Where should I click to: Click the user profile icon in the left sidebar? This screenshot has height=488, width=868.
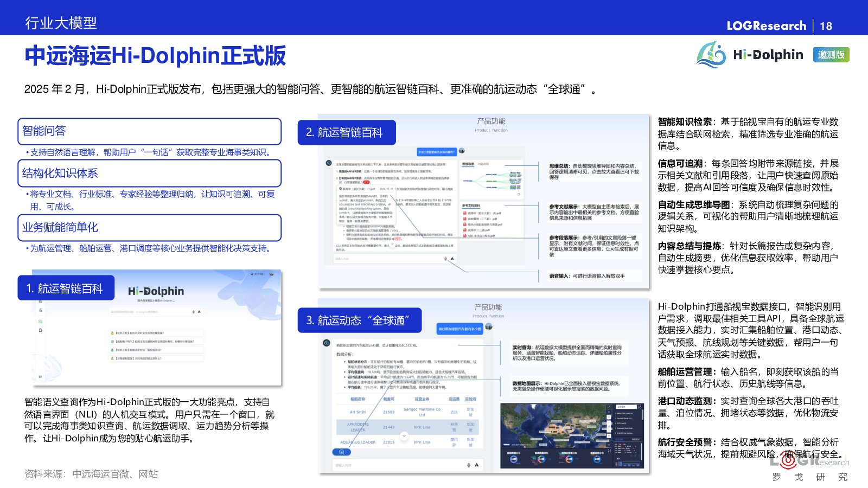coord(40,310)
